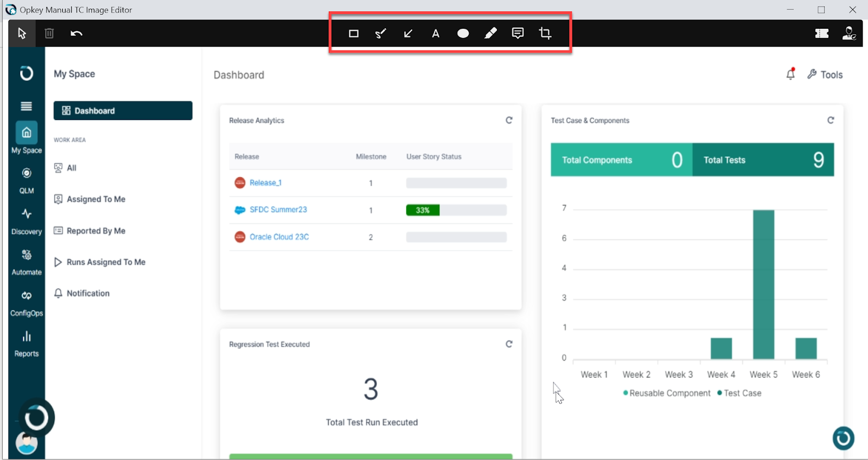Refresh the Release Analytics card
This screenshot has width=868, height=460.
(x=509, y=120)
